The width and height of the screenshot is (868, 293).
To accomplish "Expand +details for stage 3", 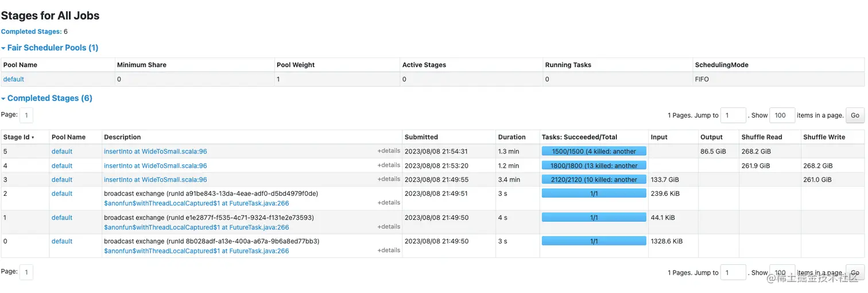I will click(x=389, y=179).
